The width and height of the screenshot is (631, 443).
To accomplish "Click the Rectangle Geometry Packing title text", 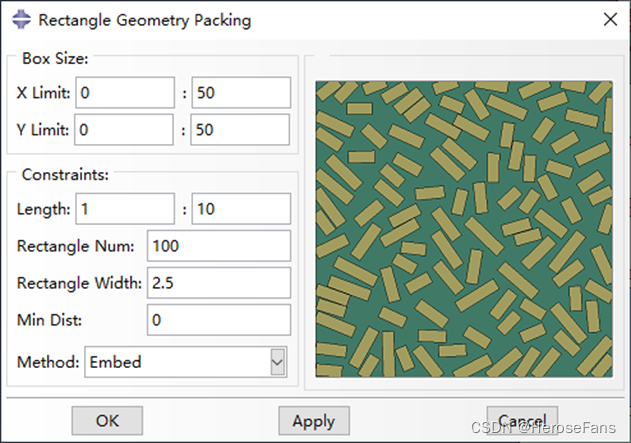I will (144, 20).
